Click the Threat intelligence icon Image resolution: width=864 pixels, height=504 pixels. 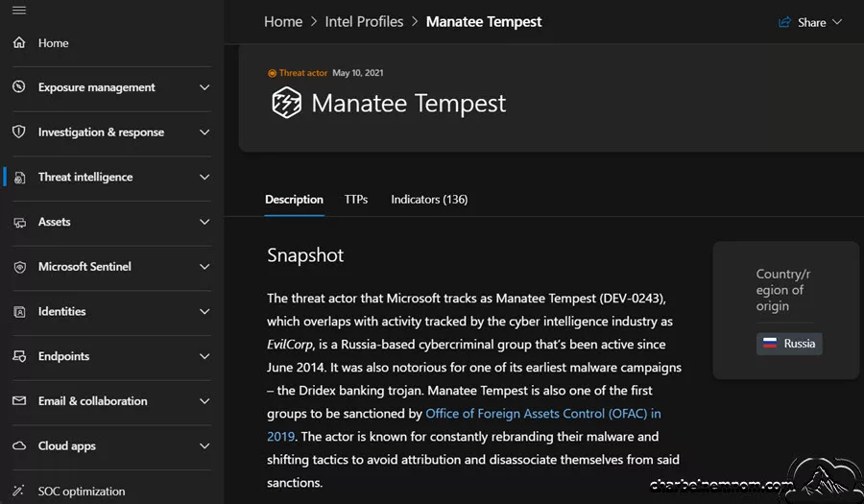pos(19,177)
